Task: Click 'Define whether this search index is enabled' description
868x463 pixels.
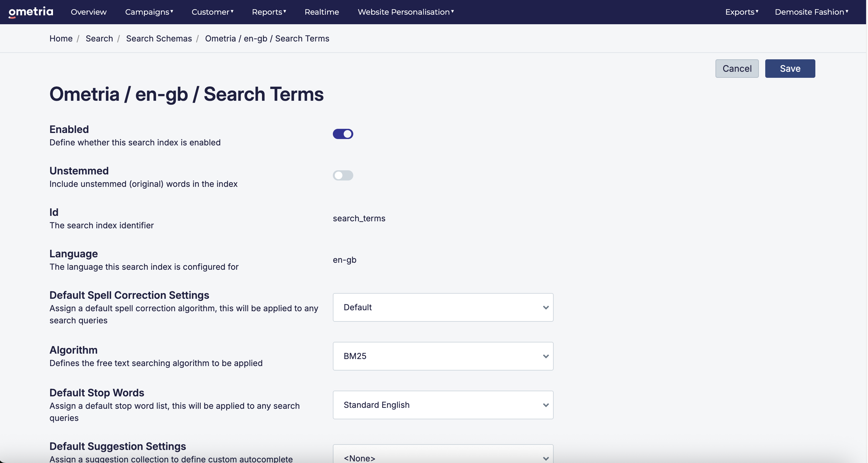Action: 135,143
